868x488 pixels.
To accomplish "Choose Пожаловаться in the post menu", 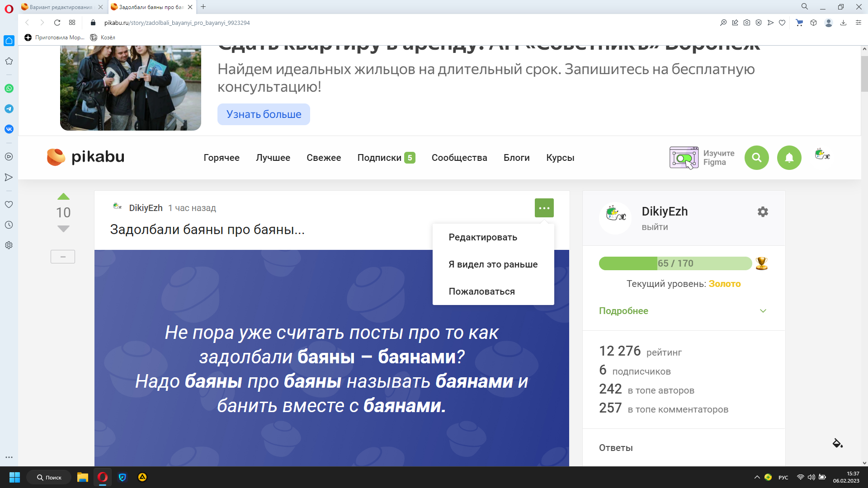I will pos(481,291).
